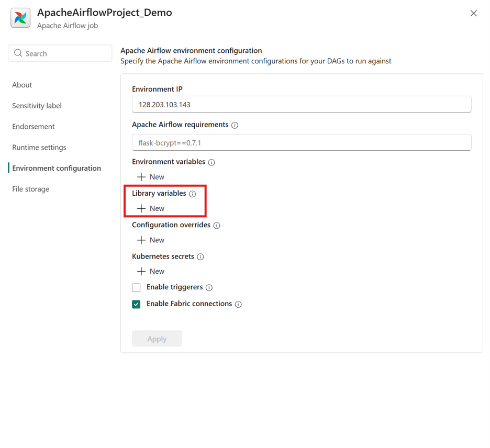Add a new Kubernetes secret
This screenshot has height=448, width=490.
151,271
